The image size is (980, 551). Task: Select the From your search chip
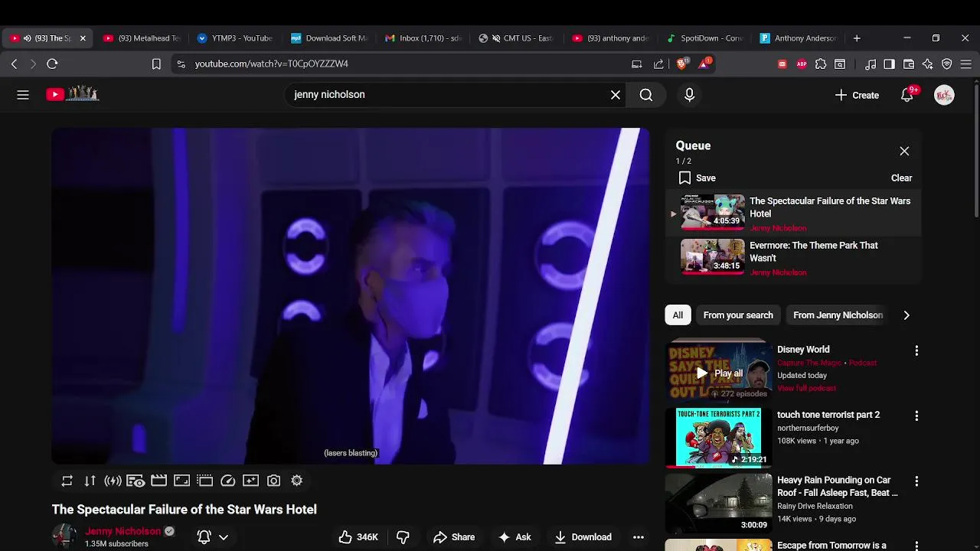[738, 315]
